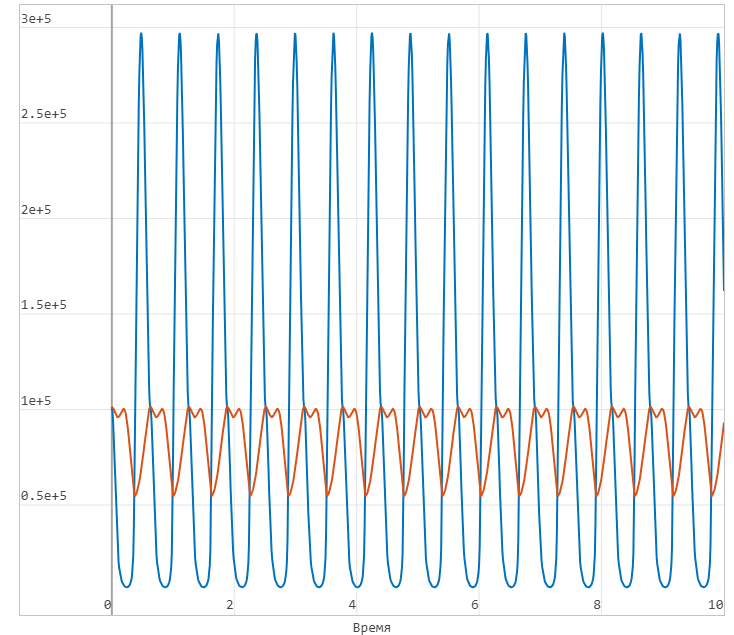Image resolution: width=734 pixels, height=635 pixels.
Task: Click the 4 tick on the time axis
Action: [x=353, y=605]
